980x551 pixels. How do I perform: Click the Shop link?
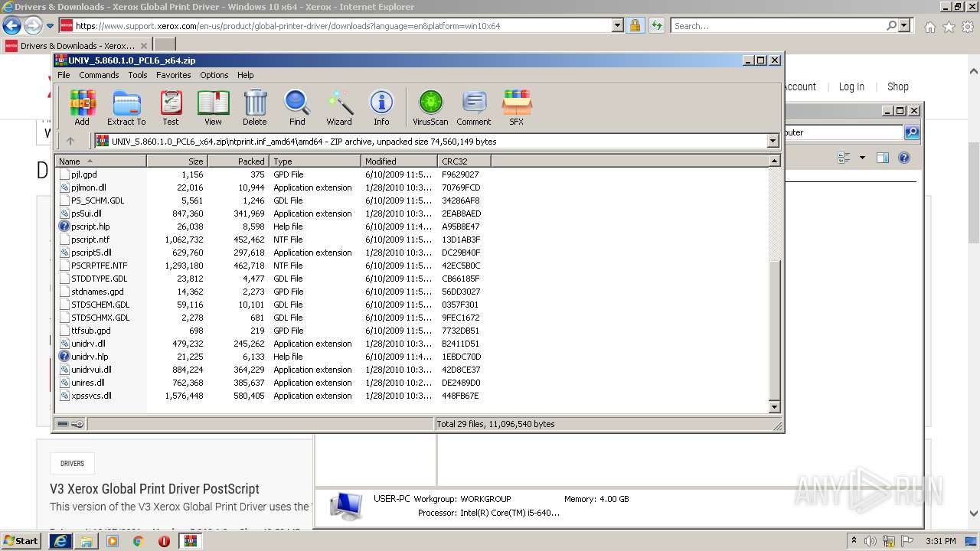(x=898, y=86)
